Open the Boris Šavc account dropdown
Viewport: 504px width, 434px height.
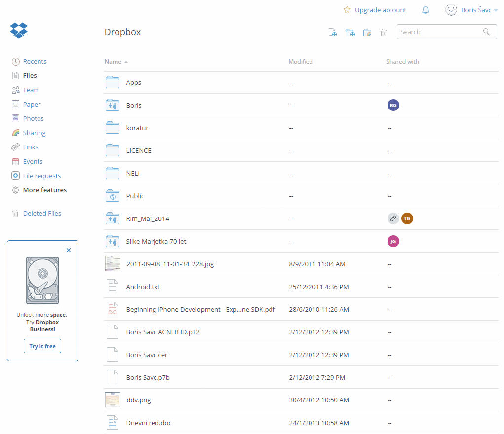click(x=479, y=10)
